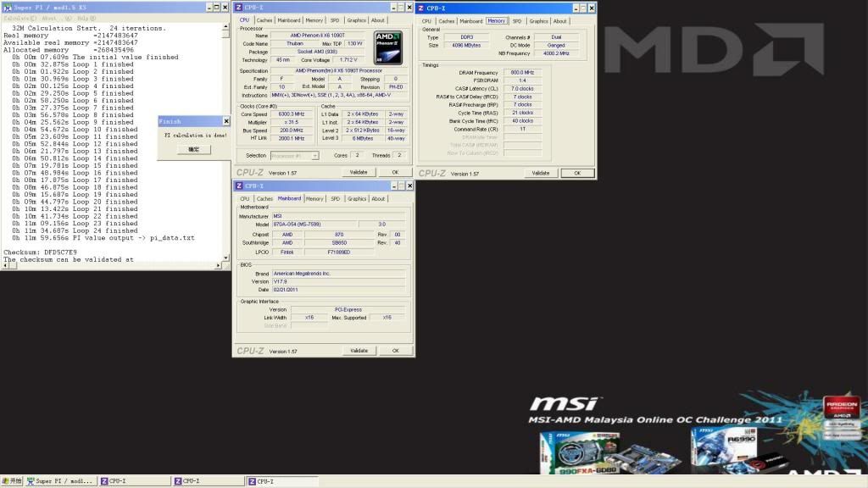The width and height of the screenshot is (868, 488).
Task: Click the CPU-Z icon in Memory window title
Action: [x=422, y=8]
